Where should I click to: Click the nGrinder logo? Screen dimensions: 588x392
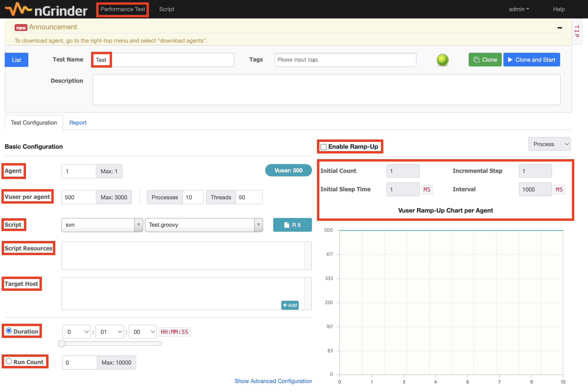[46, 9]
